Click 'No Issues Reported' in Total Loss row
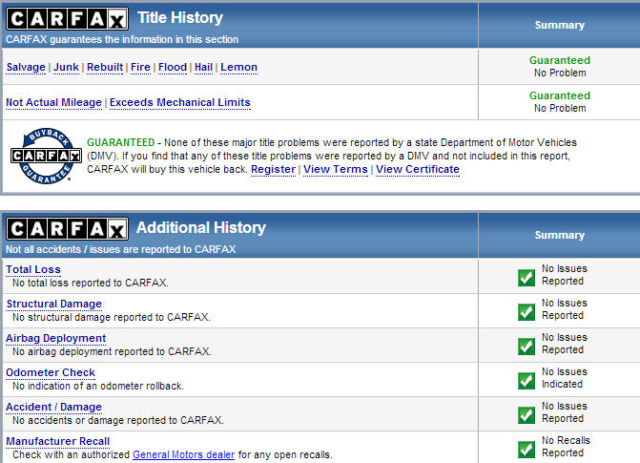Viewport: 640px width, 463px height. click(x=564, y=275)
